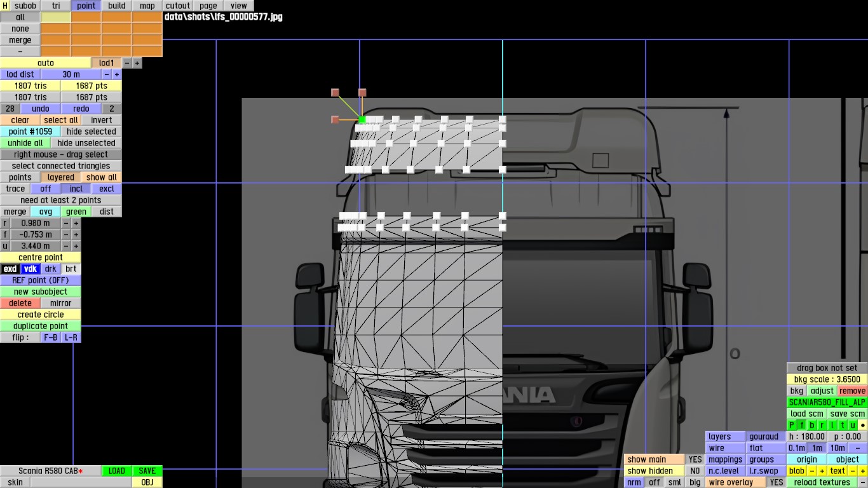This screenshot has height=488, width=868.
Task: Click the layers 'none' button
Action: pyautogui.click(x=20, y=29)
